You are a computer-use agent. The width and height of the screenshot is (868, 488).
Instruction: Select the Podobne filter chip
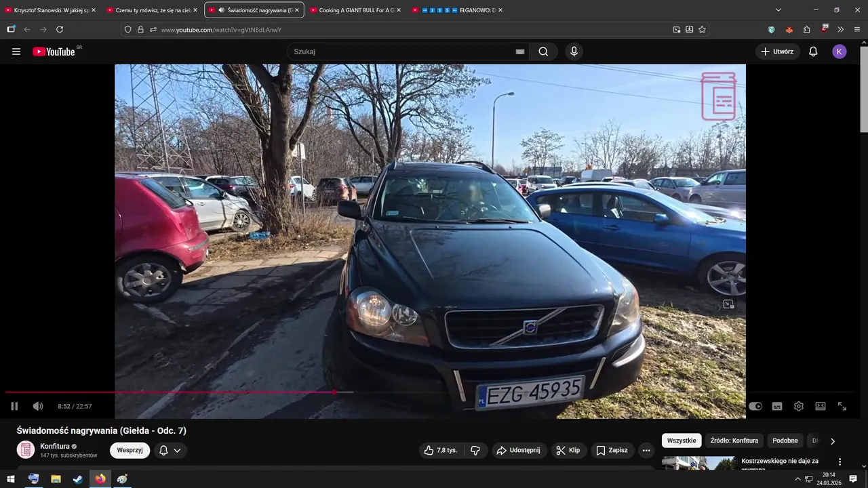tap(785, 441)
